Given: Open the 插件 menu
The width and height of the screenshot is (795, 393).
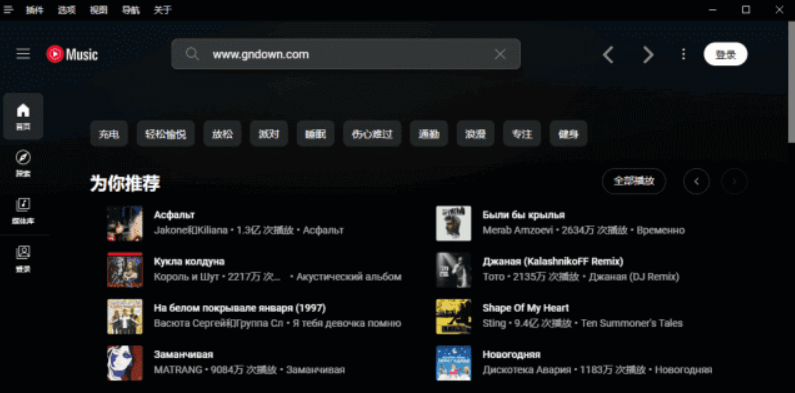Looking at the screenshot, I should 35,10.
